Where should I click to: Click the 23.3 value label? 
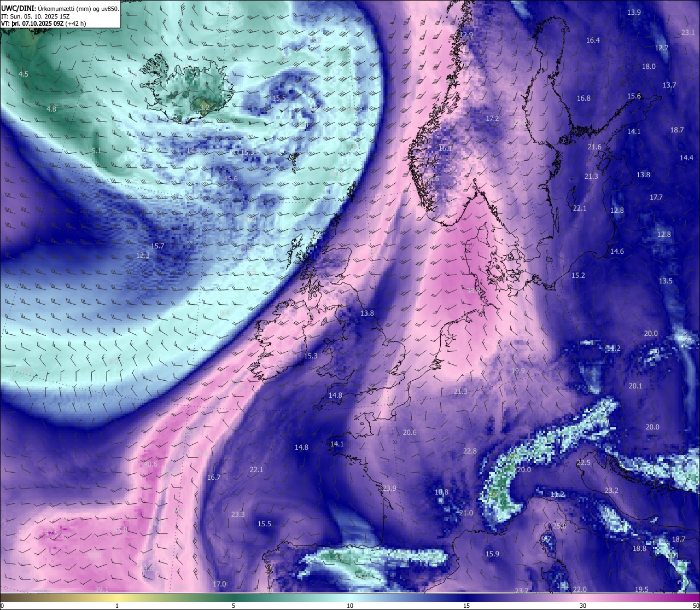238,515
